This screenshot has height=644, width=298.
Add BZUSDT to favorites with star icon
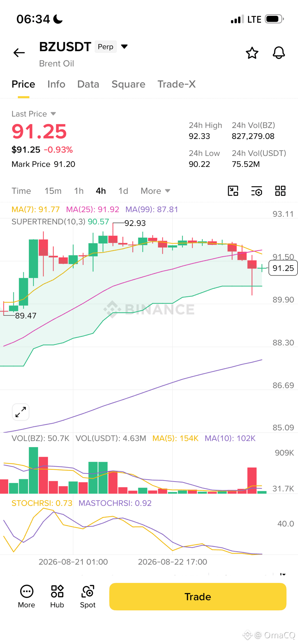point(252,53)
